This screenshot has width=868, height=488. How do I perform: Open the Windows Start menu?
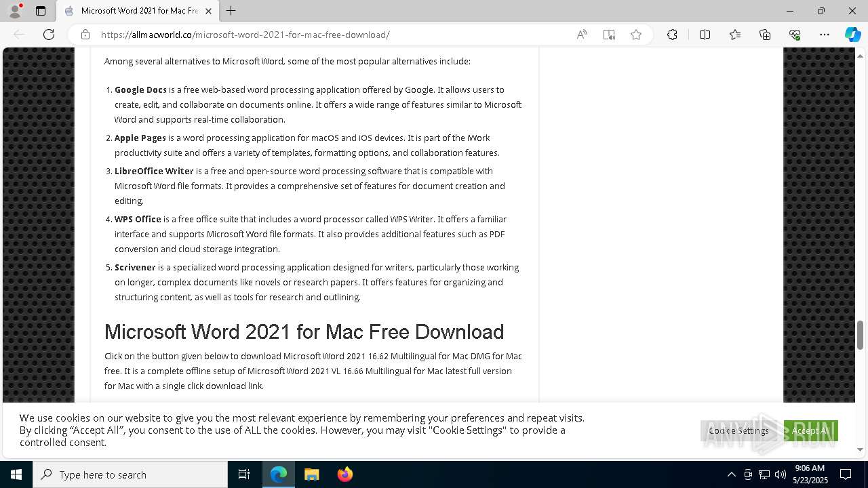[x=16, y=474]
